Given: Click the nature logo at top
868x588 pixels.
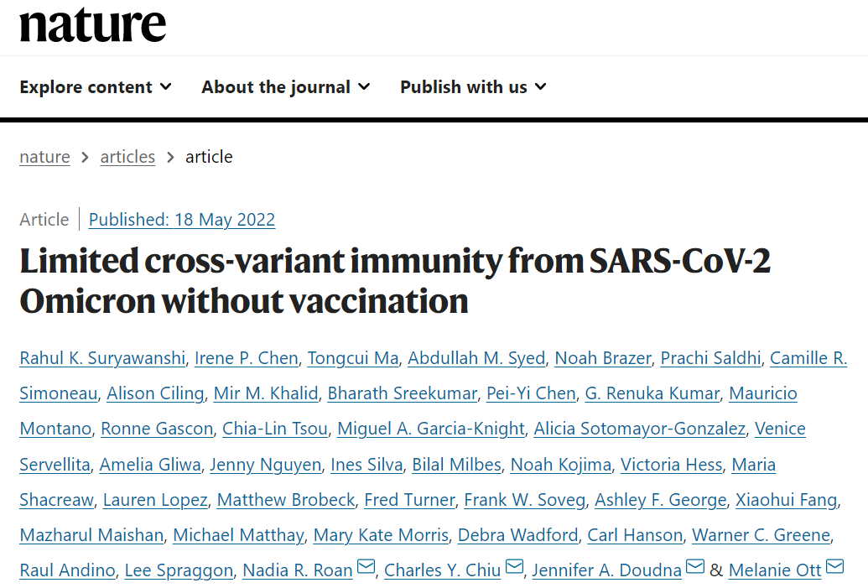Looking at the screenshot, I should 92,25.
